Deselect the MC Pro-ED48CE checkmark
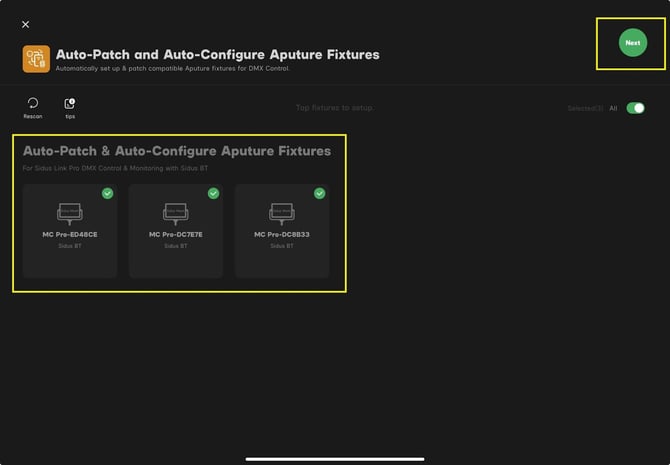The image size is (670, 465). 108,193
